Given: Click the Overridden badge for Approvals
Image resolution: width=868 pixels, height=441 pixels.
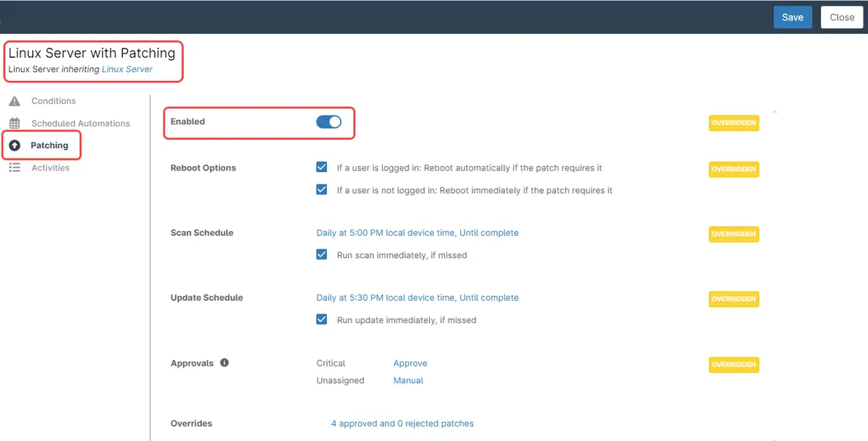Looking at the screenshot, I should (x=734, y=365).
